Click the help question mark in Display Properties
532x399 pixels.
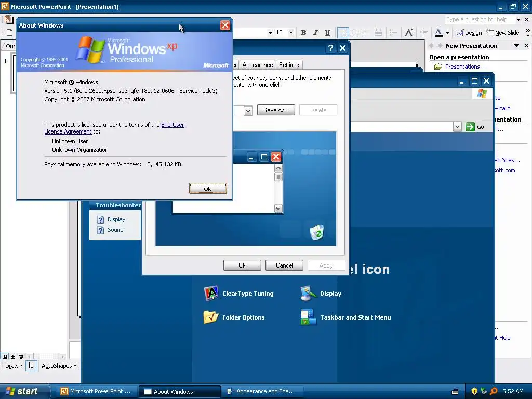coord(330,48)
